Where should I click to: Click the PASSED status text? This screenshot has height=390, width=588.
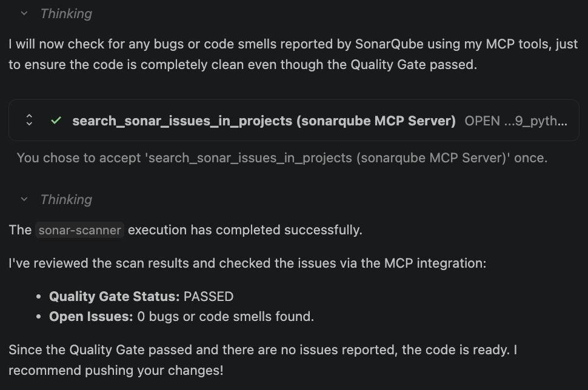click(x=209, y=297)
